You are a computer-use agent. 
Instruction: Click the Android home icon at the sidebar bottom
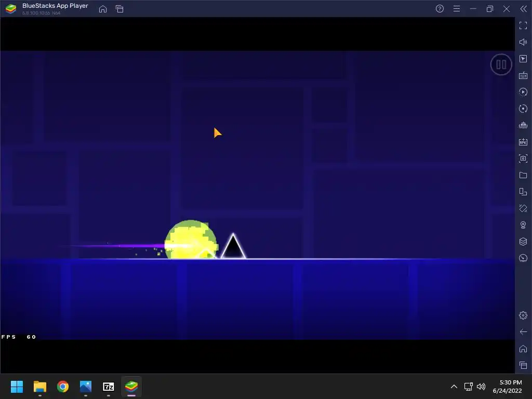(x=523, y=349)
